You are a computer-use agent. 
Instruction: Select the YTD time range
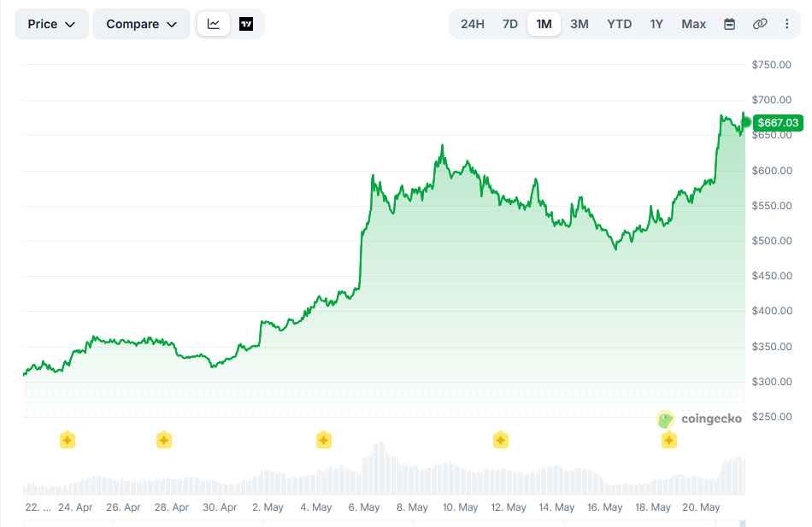pyautogui.click(x=620, y=24)
